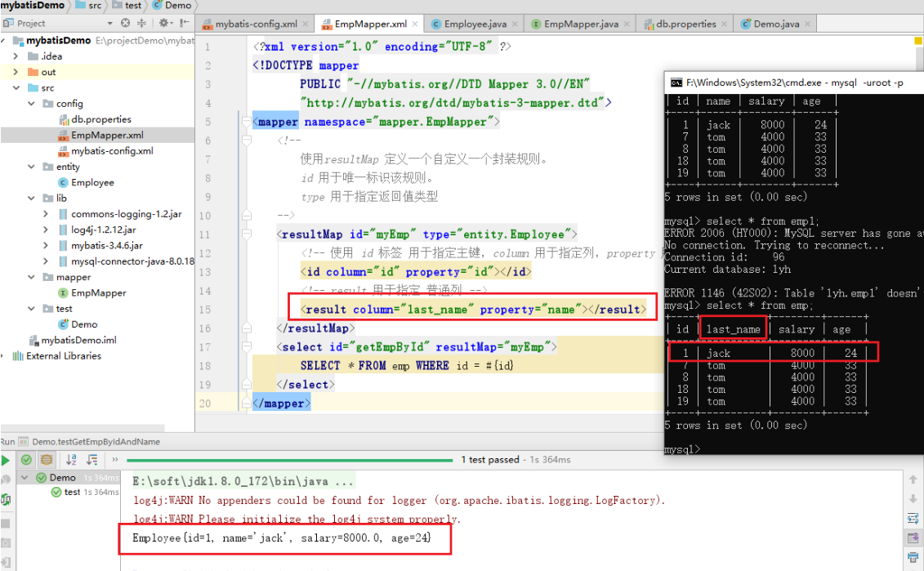This screenshot has width=924, height=571.
Task: Sort test results by duration
Action: (92, 460)
